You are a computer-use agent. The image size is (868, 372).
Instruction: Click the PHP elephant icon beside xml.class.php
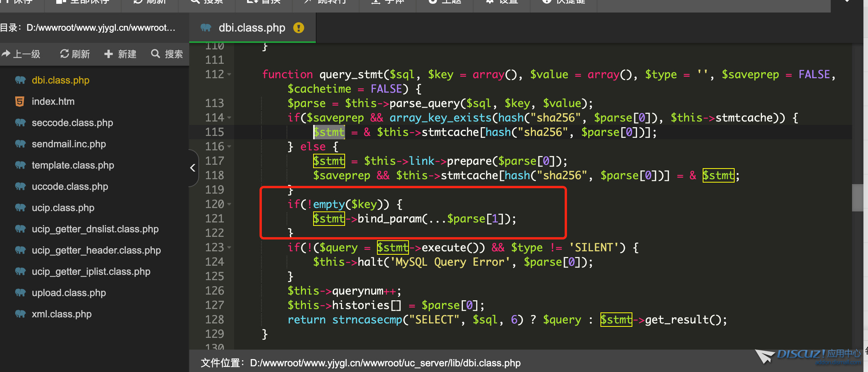pyautogui.click(x=20, y=314)
